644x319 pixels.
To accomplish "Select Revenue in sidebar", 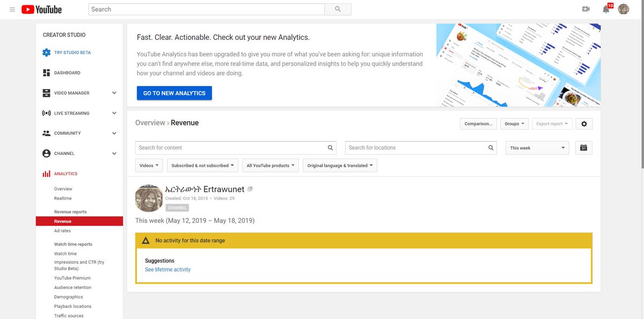I will pyautogui.click(x=79, y=221).
